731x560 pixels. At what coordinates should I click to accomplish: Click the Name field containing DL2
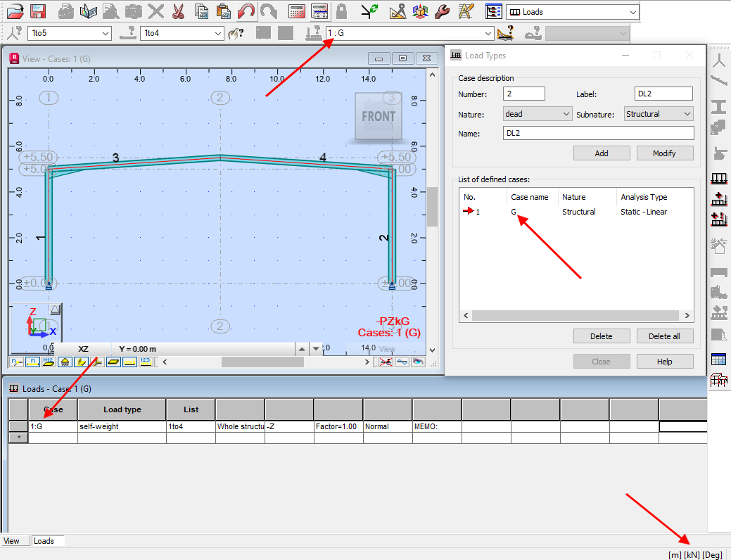point(599,134)
